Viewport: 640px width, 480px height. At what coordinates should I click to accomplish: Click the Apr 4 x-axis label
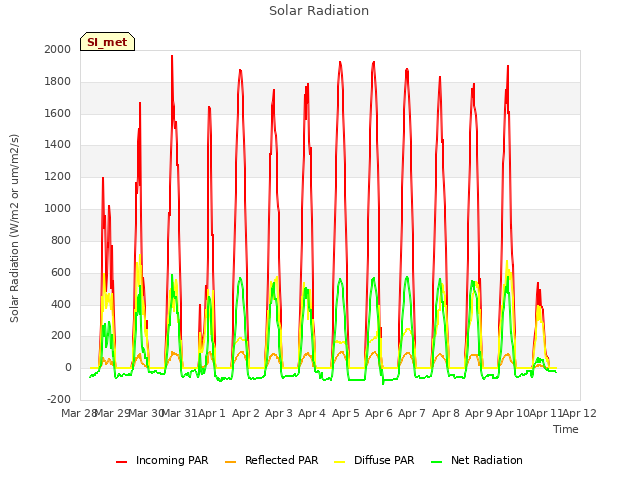(x=312, y=413)
